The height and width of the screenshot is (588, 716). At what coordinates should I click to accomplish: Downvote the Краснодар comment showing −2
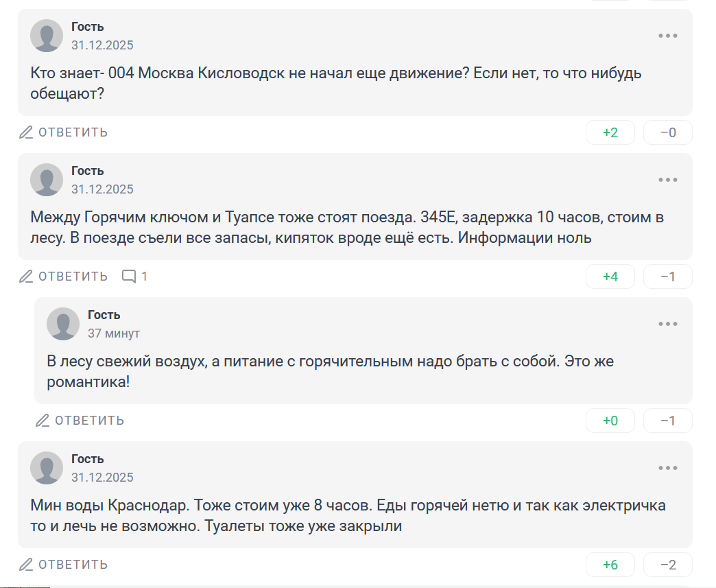[x=668, y=565]
